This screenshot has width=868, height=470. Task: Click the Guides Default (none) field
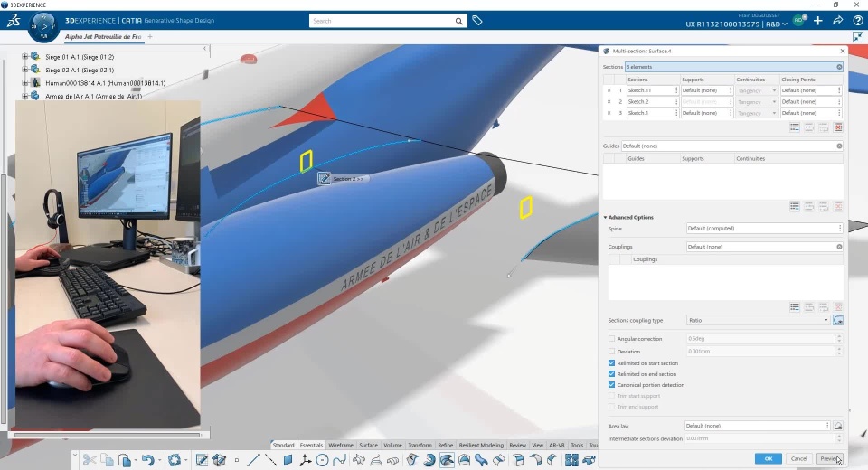coord(731,146)
